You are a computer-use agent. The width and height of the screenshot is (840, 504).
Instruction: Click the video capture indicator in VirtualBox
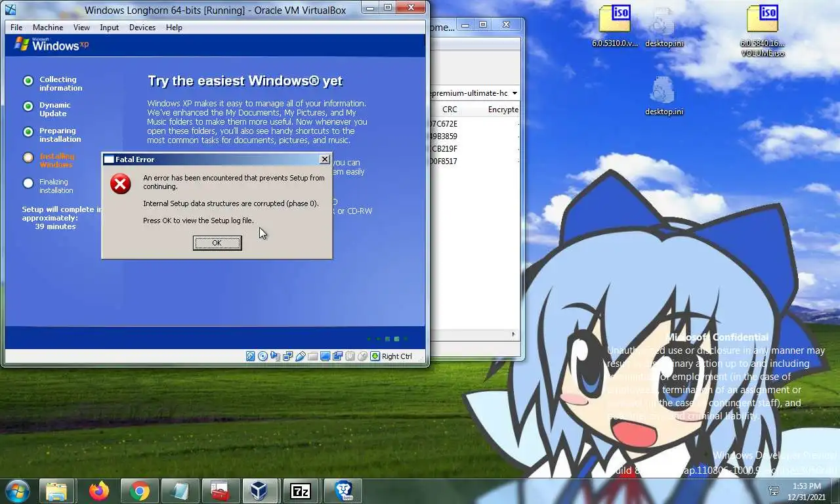pos(338,356)
